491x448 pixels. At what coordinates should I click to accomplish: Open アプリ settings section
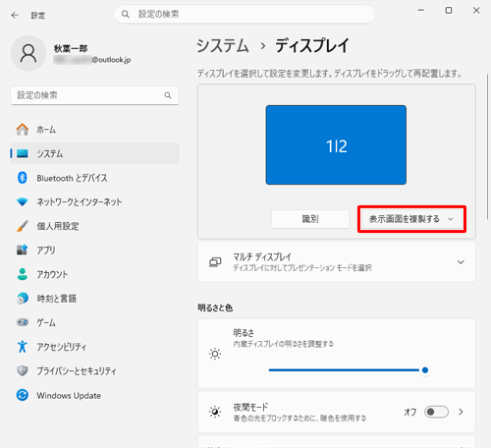pos(94,250)
